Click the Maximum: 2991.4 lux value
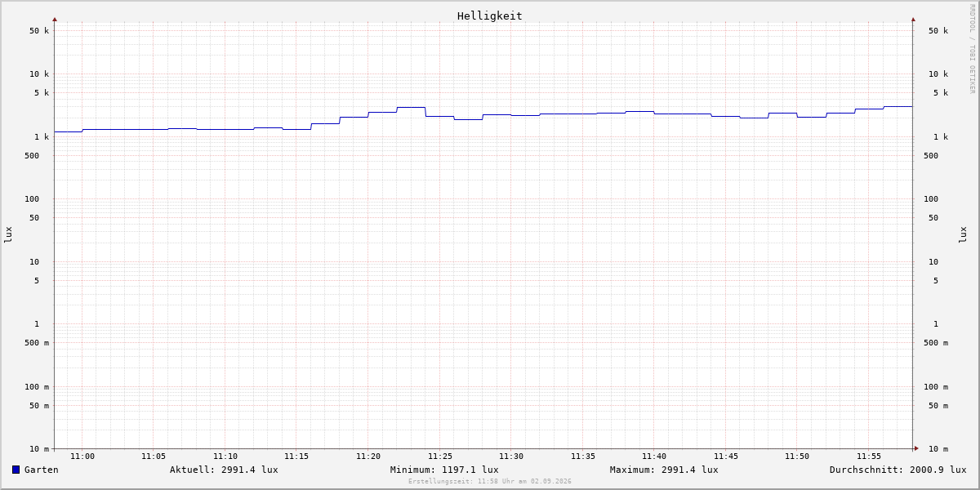This screenshot has height=490, width=980. pos(664,470)
